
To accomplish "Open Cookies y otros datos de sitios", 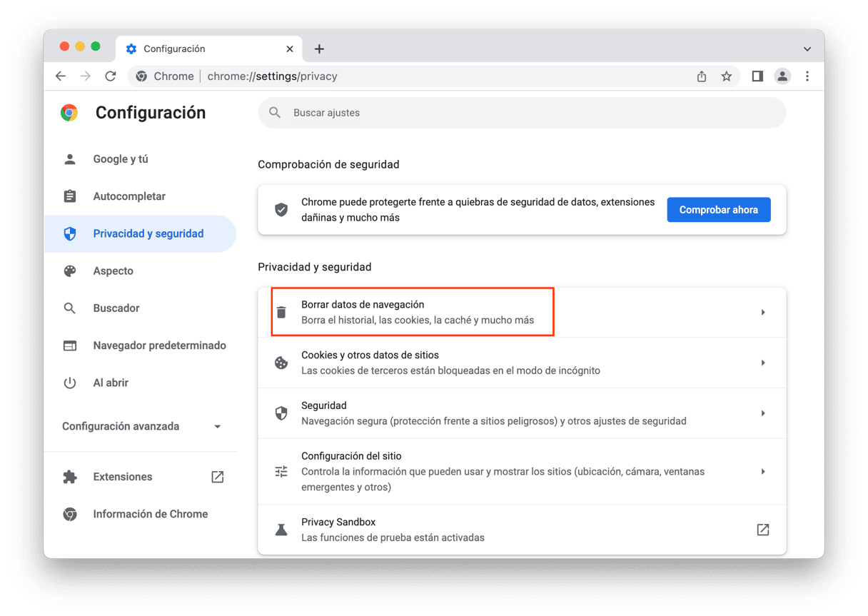I will click(x=522, y=363).
